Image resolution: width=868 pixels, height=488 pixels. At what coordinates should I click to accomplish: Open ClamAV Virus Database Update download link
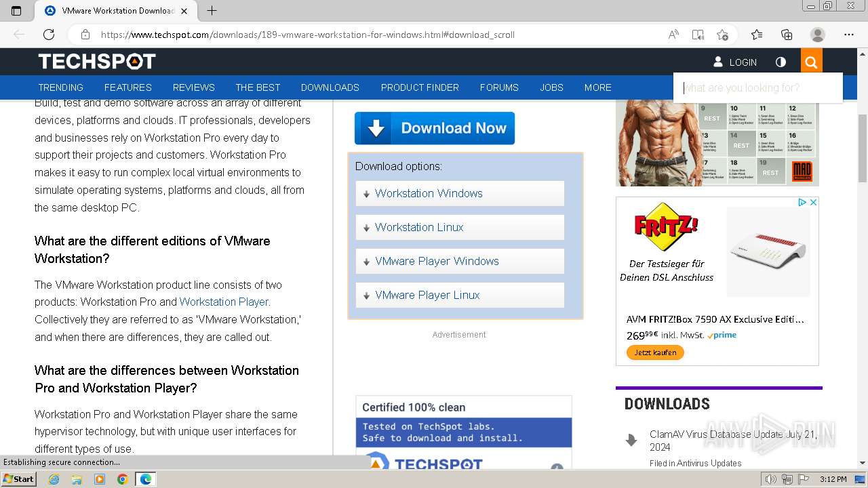(x=733, y=441)
